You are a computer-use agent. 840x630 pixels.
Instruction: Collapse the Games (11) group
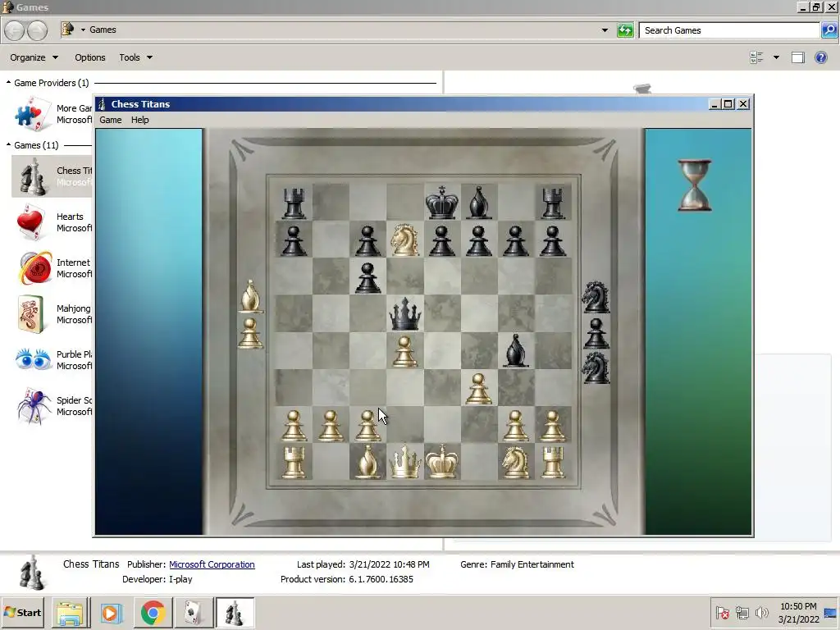[8, 144]
